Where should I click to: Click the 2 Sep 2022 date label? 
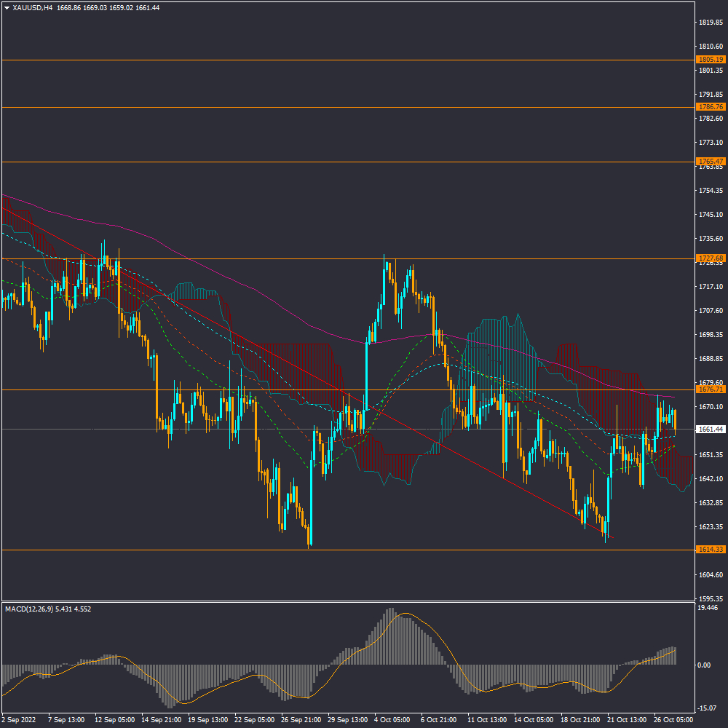[x=19, y=720]
